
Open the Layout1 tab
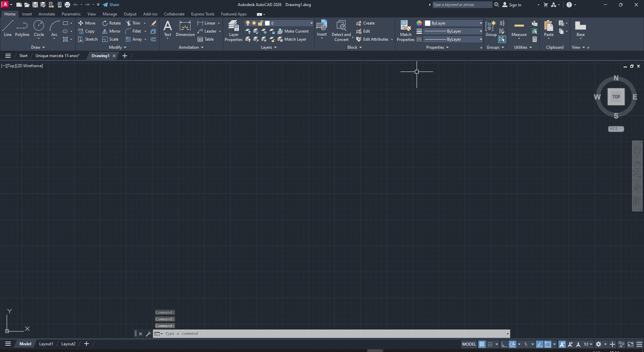pyautogui.click(x=46, y=344)
